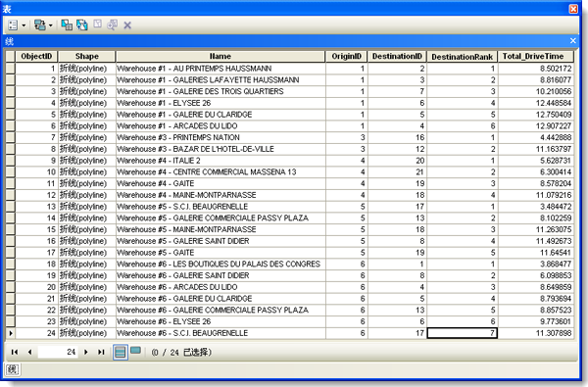Viewport: 588px width, 387px height.
Task: Click Delete Selected X icon
Action: tap(127, 25)
